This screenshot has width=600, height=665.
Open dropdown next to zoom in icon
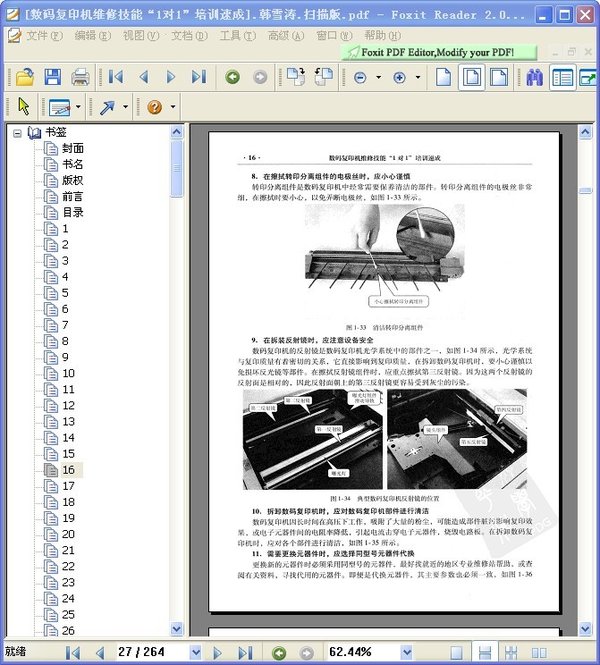coord(418,77)
